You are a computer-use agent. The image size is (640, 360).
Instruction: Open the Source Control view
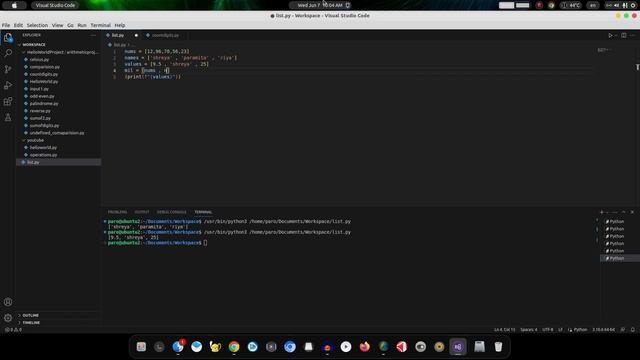coord(8,69)
